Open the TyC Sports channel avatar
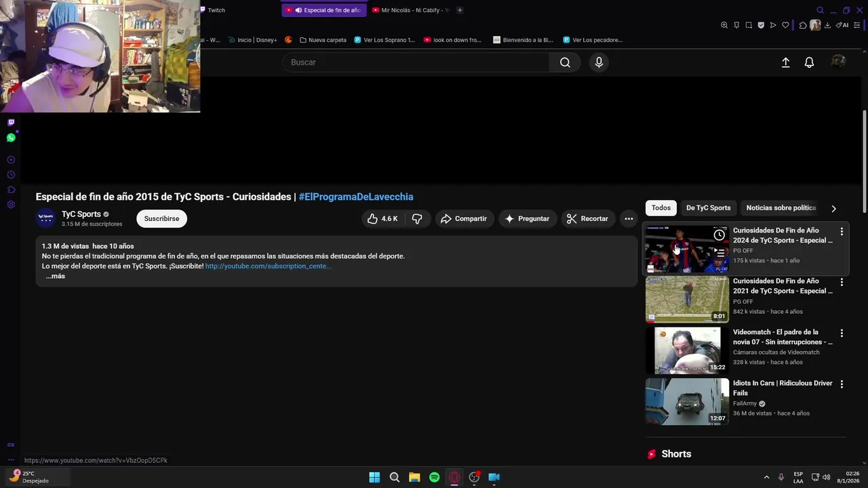Viewport: 868px width, 488px height. (45, 218)
